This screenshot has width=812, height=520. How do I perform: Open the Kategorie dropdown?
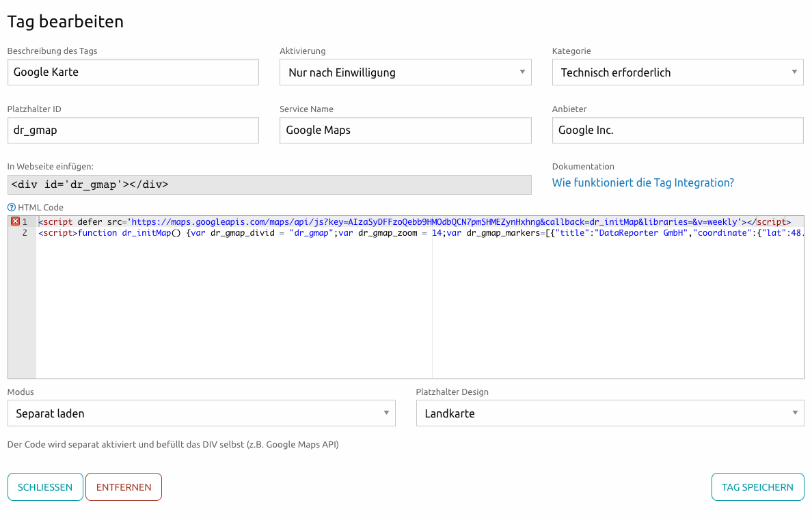tap(794, 72)
